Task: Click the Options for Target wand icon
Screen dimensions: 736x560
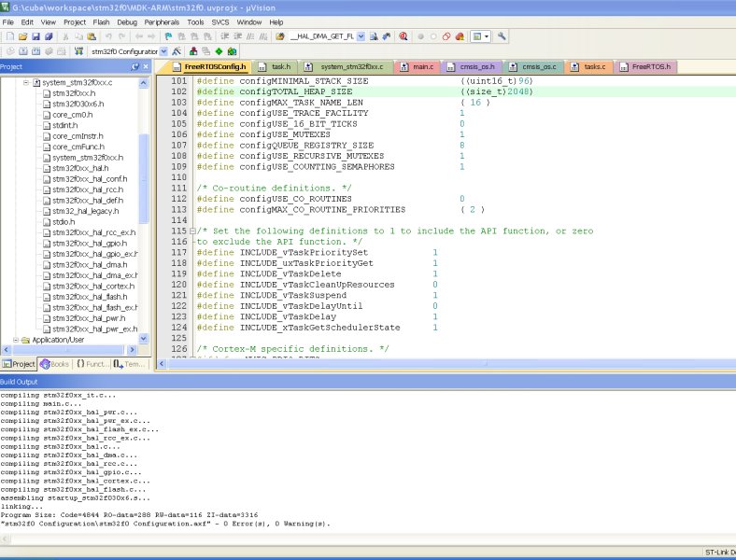Action: point(177,51)
